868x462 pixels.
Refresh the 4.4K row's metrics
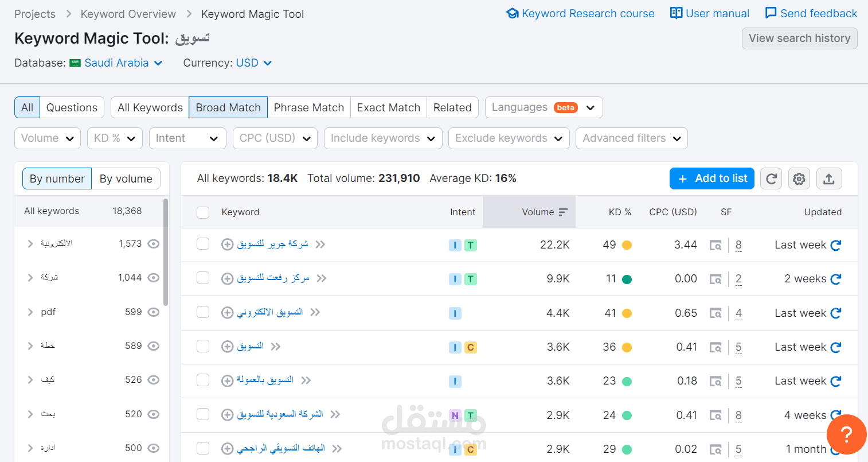point(836,313)
